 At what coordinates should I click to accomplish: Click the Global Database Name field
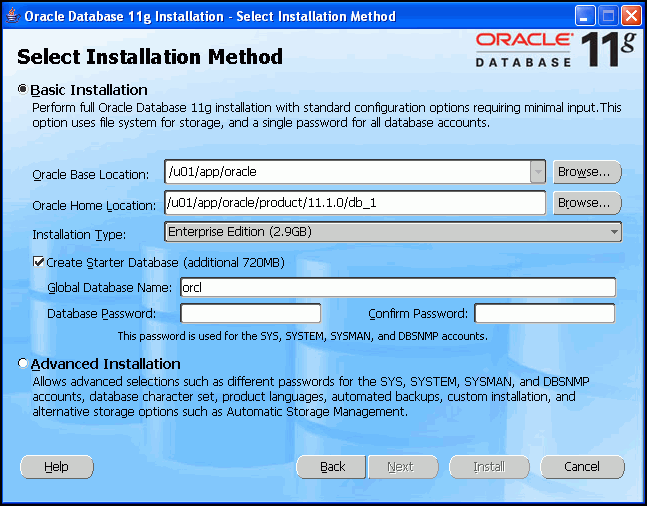[396, 288]
